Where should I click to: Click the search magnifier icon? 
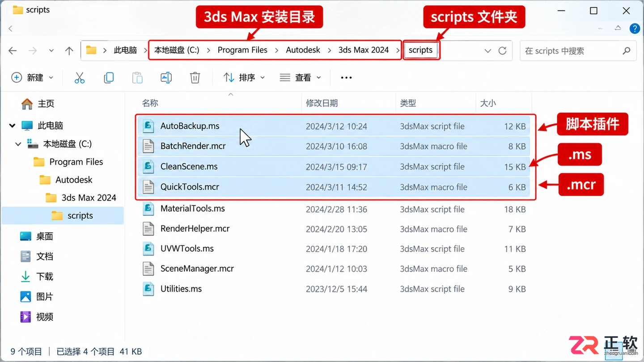[x=627, y=51]
